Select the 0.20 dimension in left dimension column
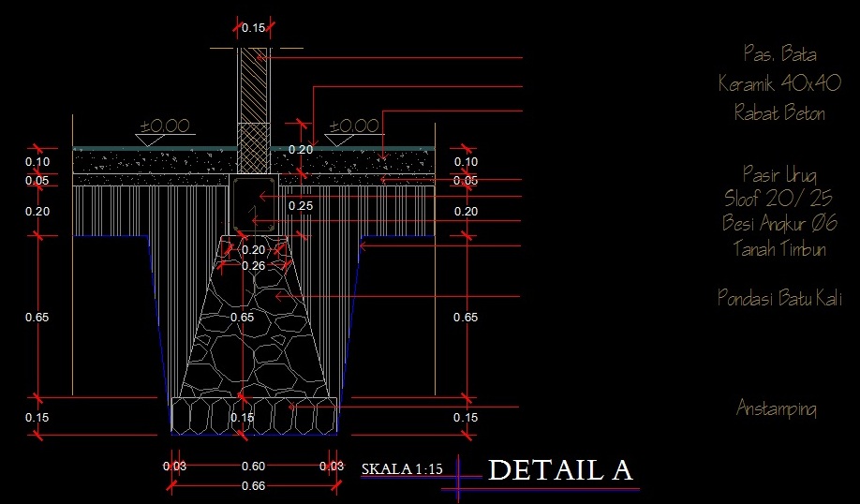This screenshot has width=860, height=504. (x=37, y=211)
